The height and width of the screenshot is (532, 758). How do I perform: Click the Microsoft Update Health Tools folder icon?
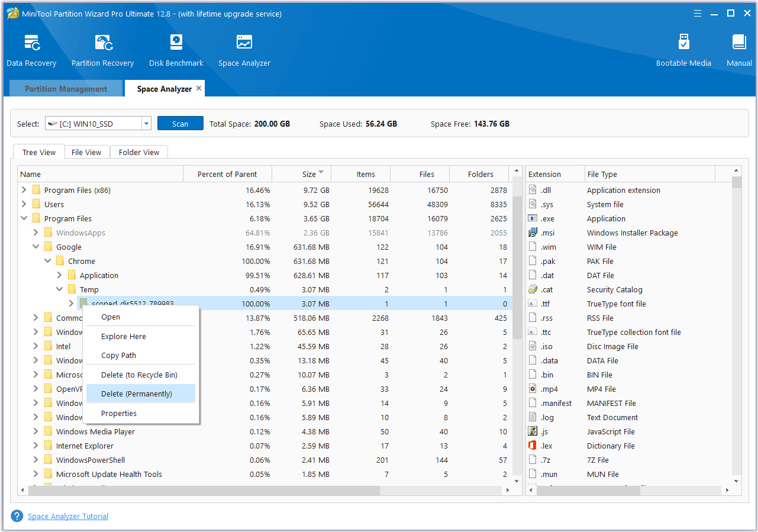(x=48, y=474)
